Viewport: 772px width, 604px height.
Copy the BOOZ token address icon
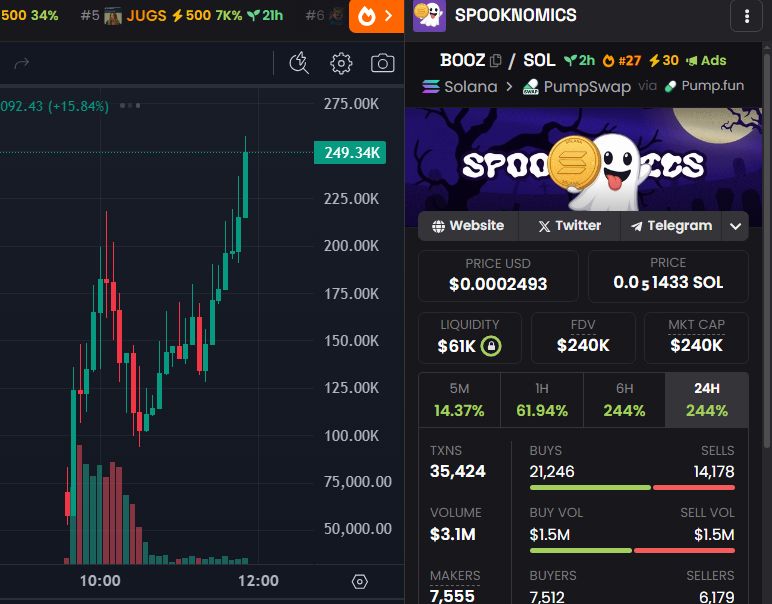pos(496,61)
